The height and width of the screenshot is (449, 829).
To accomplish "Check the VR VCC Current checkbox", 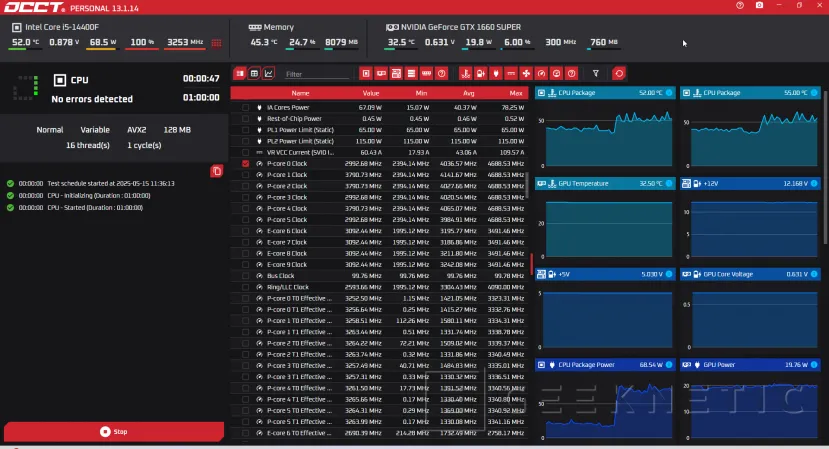I will coord(245,152).
